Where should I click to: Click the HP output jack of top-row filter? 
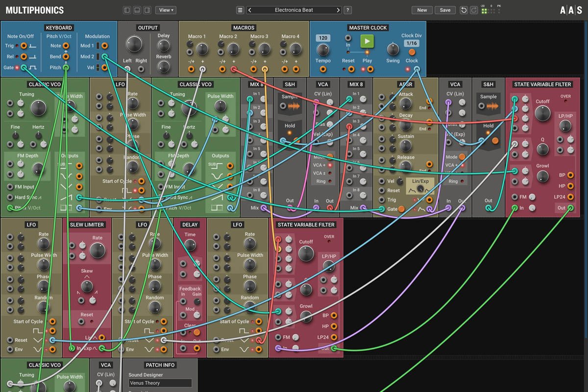pos(570,186)
